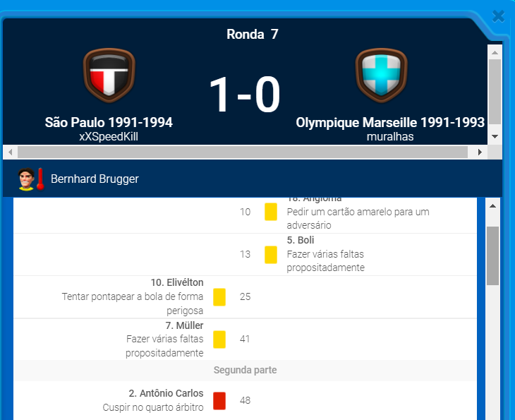This screenshot has height=420, width=515.
Task: Open manager xXSpeedKill's profile
Action: 109,137
